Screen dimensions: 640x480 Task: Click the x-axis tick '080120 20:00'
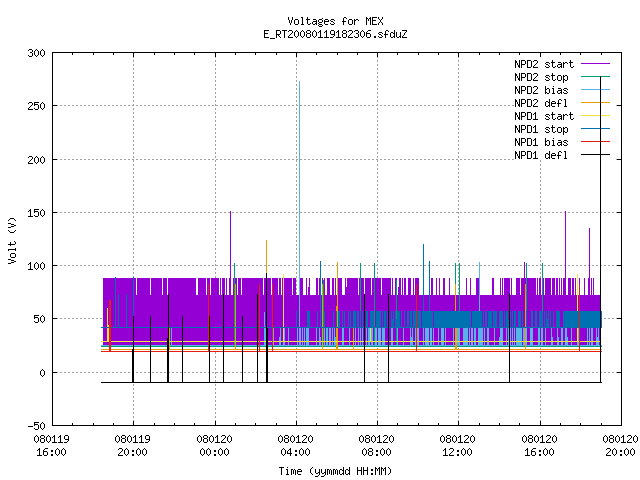tap(620, 446)
